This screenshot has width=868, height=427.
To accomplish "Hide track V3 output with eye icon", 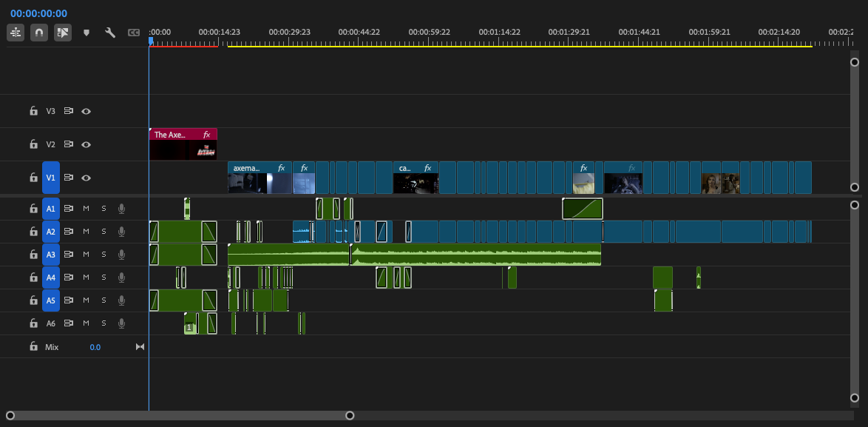I will pos(86,111).
